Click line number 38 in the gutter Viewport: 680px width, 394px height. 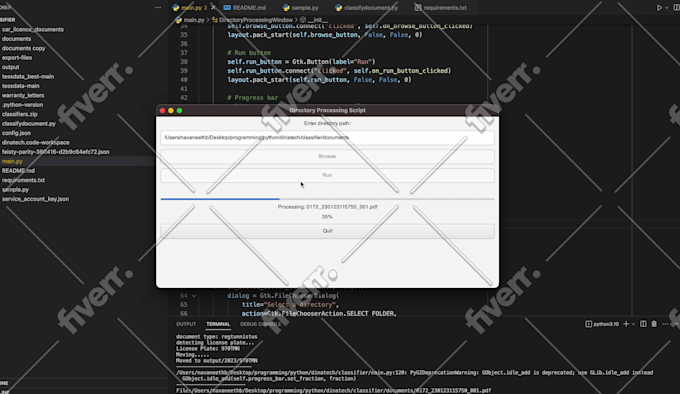point(184,62)
